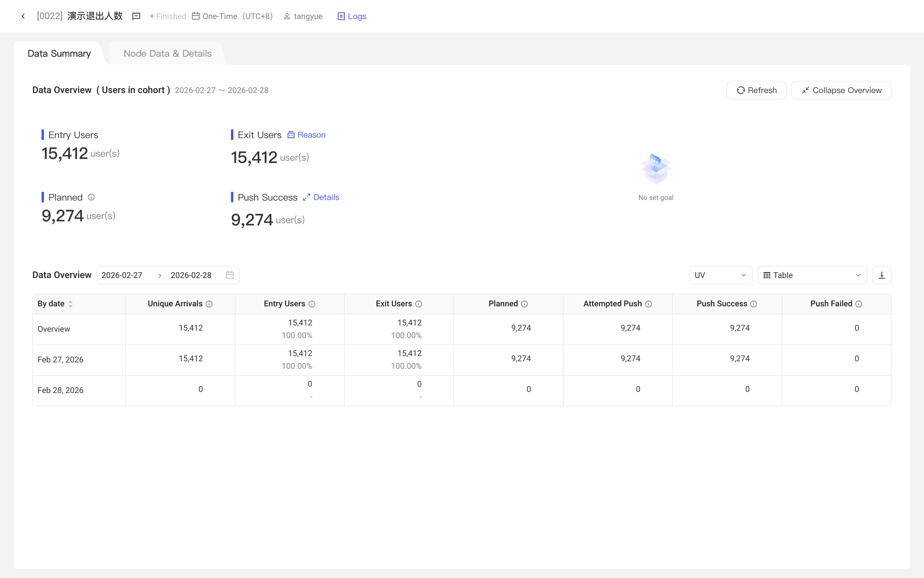Screen dimensions: 924x578
Task: Click the start date 2026-02-27 field
Action: pyautogui.click(x=122, y=275)
